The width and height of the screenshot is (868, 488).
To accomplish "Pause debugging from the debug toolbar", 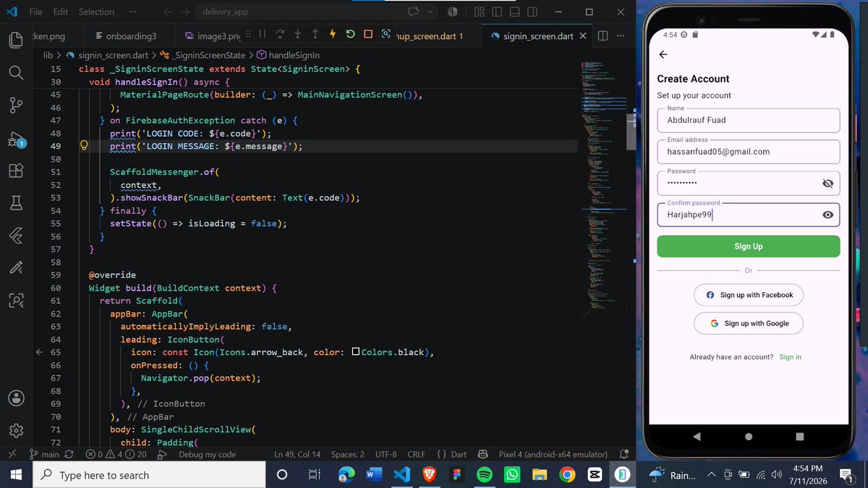I will click(263, 34).
